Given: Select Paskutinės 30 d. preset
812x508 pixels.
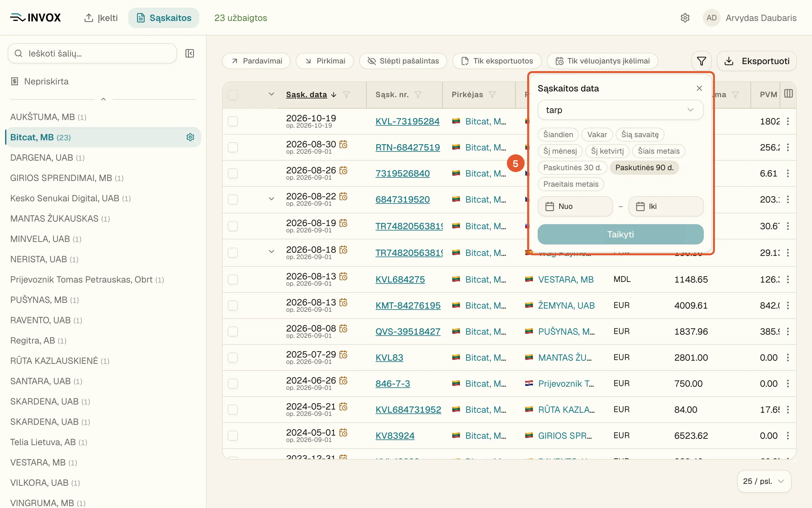Looking at the screenshot, I should (x=573, y=168).
